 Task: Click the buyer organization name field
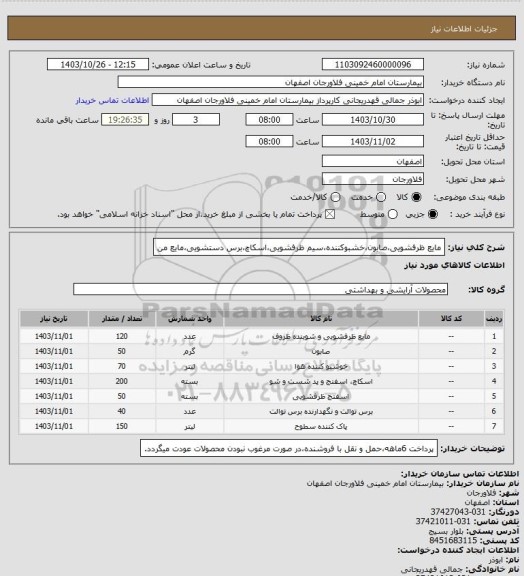pos(270,83)
